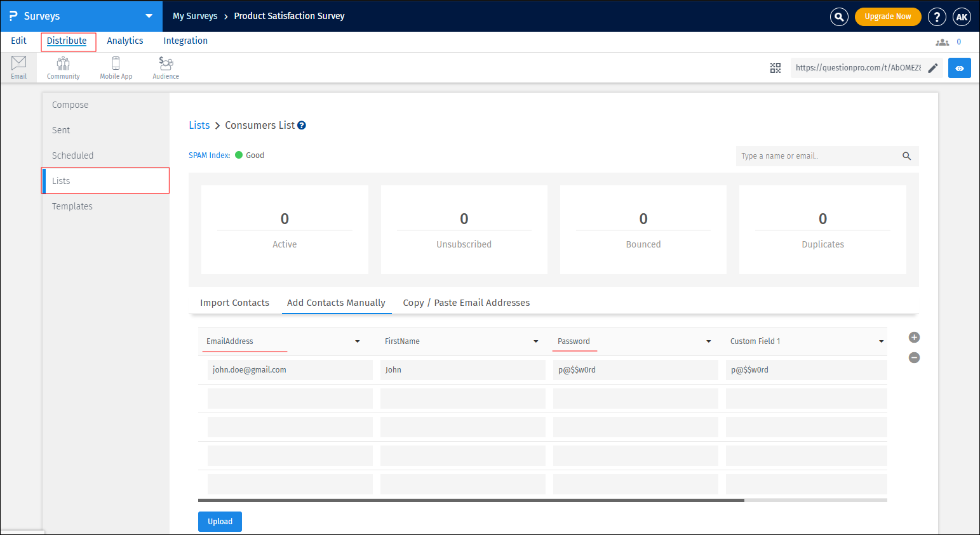Open the Password column dropdown

pyautogui.click(x=708, y=341)
